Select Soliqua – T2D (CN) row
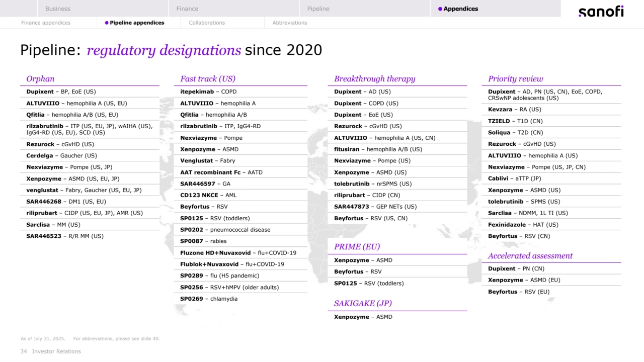This screenshot has width=644, height=362. click(x=551, y=133)
